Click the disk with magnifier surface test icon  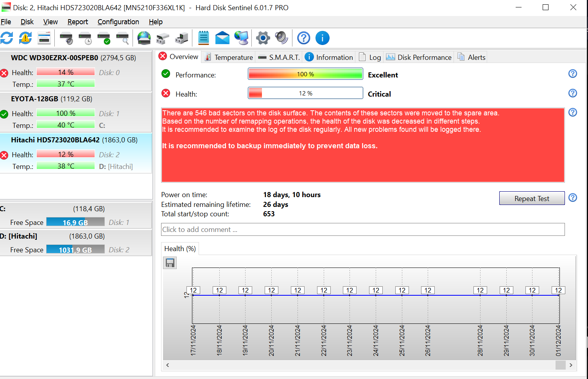click(x=122, y=38)
